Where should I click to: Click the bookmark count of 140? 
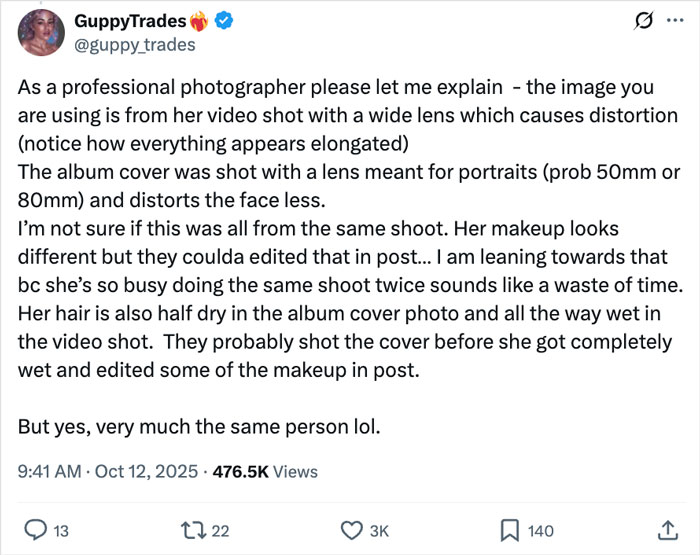click(x=541, y=531)
